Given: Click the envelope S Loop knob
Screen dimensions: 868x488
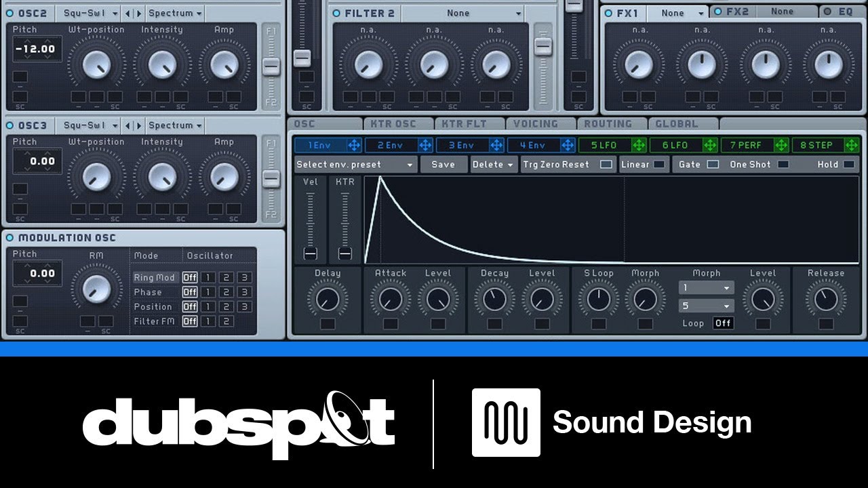Looking at the screenshot, I should [x=598, y=299].
